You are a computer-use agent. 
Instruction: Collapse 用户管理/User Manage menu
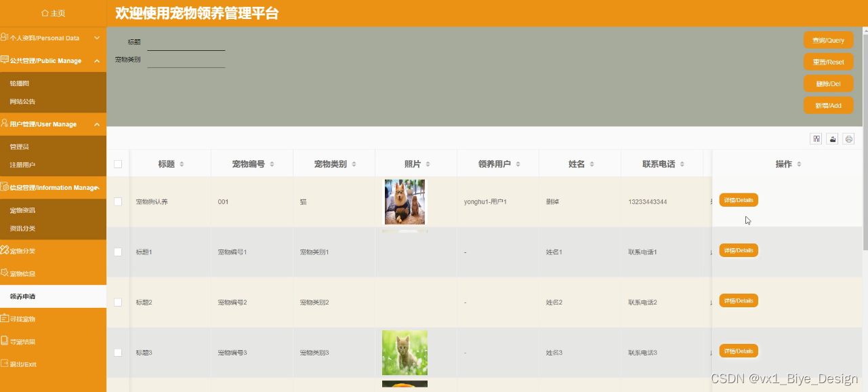point(53,124)
